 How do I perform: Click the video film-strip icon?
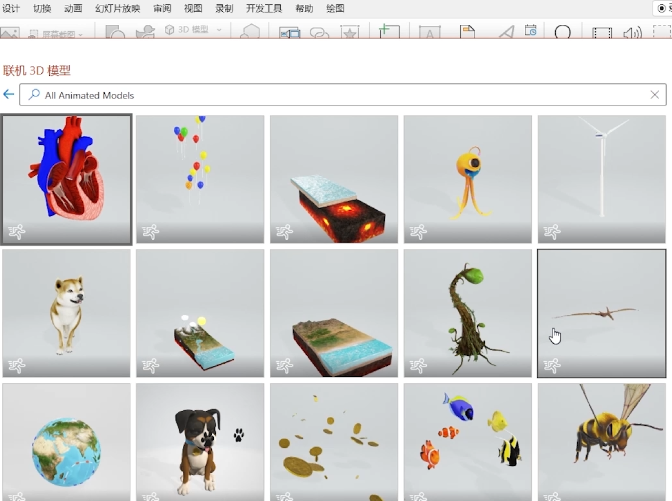point(602,33)
